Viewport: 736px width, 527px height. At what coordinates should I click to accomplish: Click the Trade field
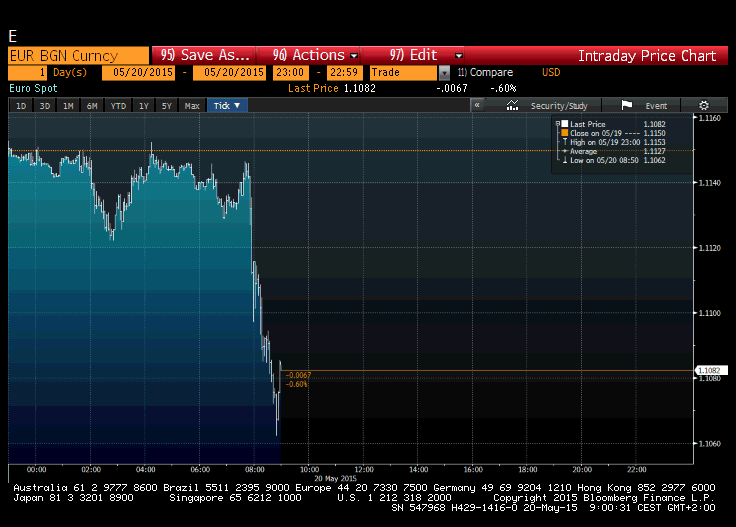coord(403,73)
